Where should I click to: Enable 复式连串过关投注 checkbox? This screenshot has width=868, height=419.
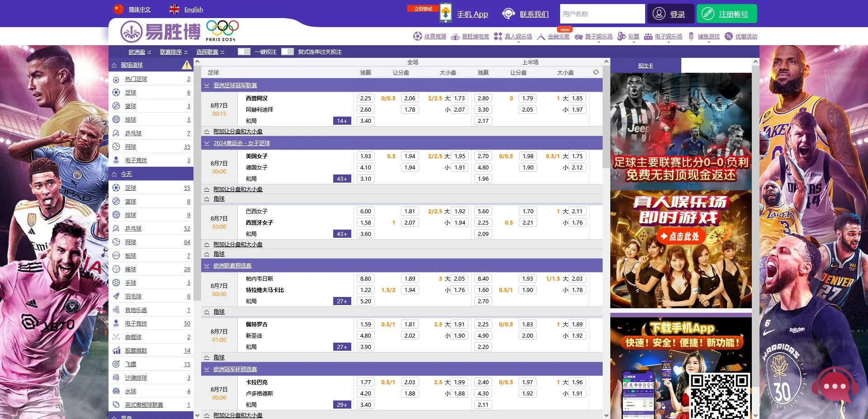288,52
